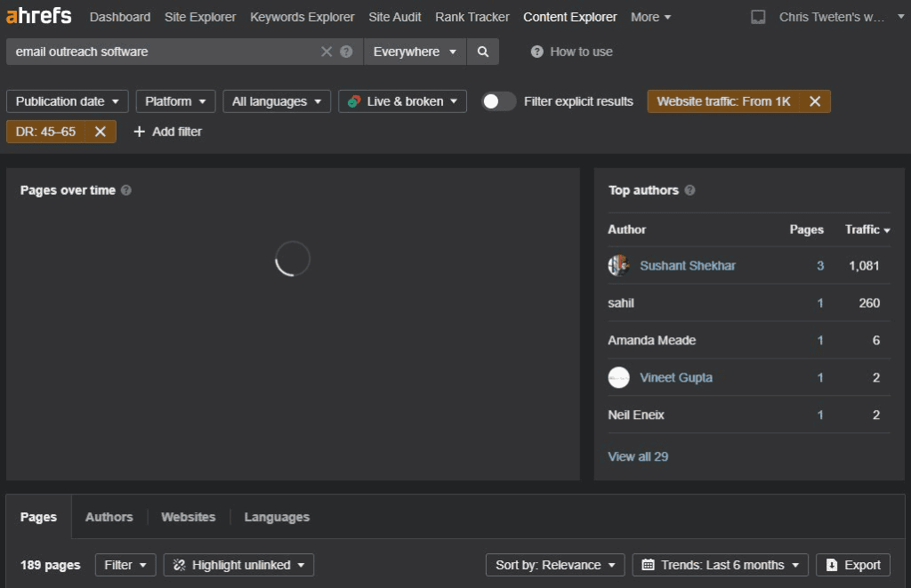
Task: Click the magnifying glass search button
Action: pos(483,52)
